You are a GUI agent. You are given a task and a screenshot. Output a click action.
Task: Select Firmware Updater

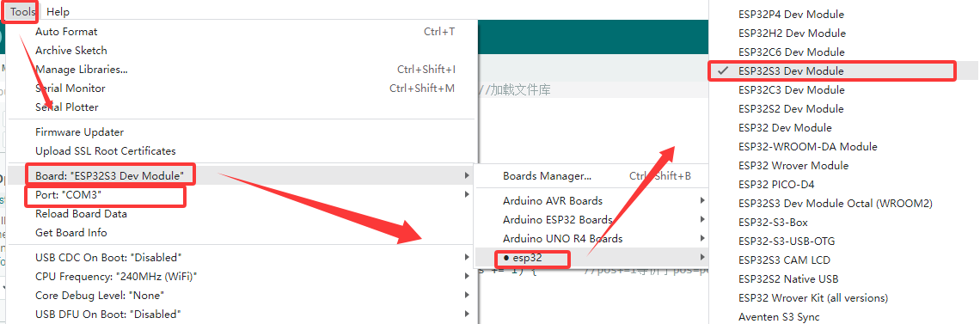point(242,132)
